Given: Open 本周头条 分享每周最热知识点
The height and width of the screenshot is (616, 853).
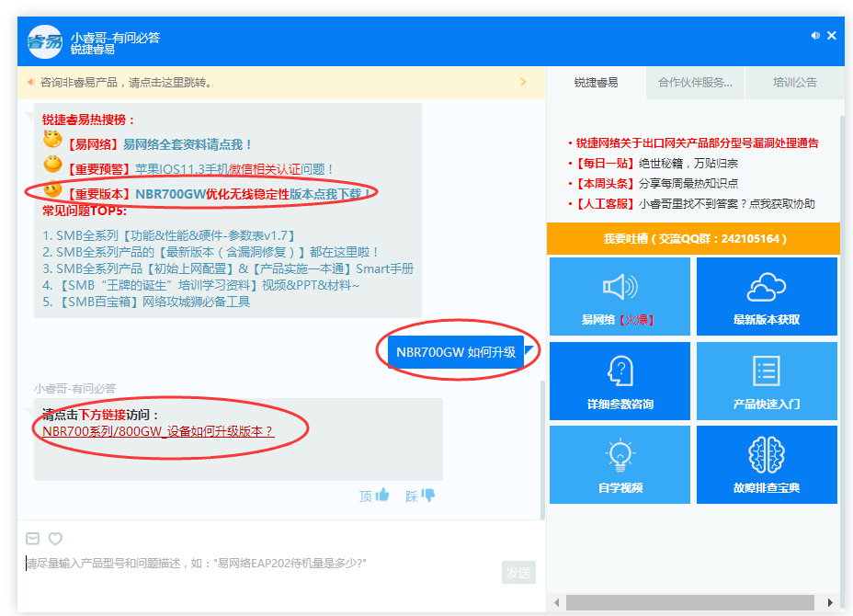Looking at the screenshot, I should (x=656, y=183).
